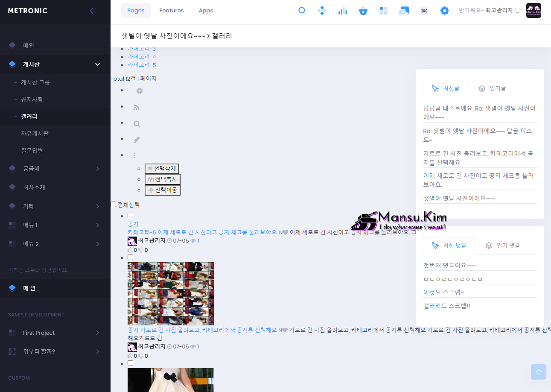Open the Pages top menu

136,11
